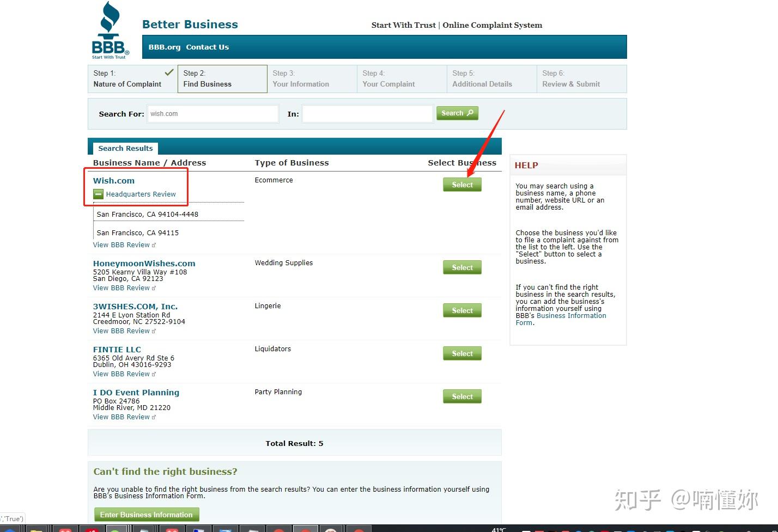Go to Step 1 Nature of Complaint

[x=132, y=79]
